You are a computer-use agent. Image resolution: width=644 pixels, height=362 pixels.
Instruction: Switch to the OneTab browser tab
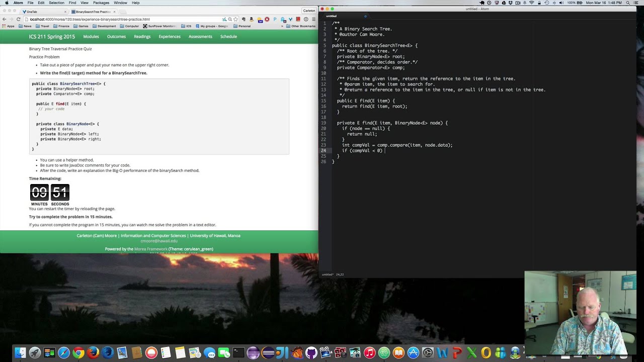(x=45, y=12)
